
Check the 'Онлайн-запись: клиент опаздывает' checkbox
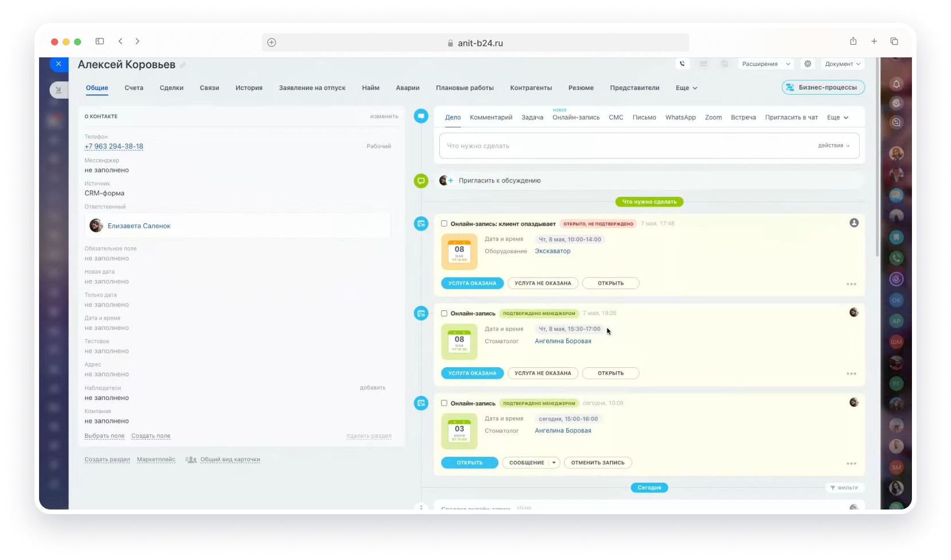(444, 224)
